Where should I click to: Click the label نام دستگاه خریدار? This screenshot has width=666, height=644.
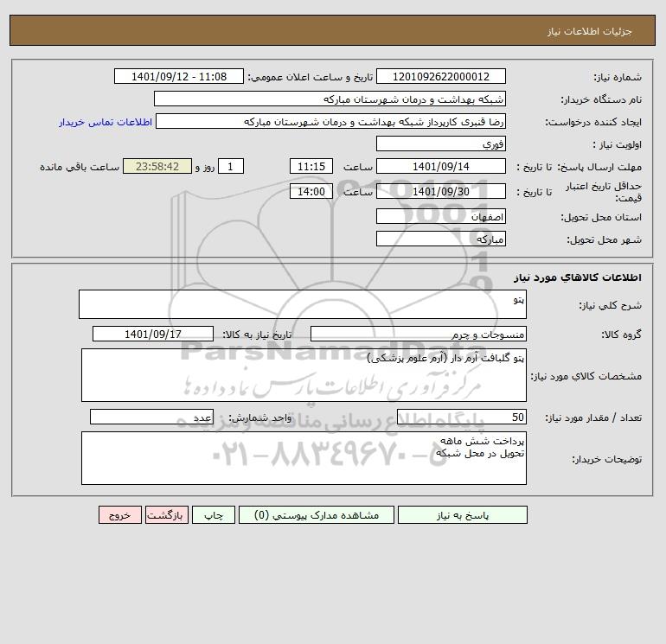tap(601, 99)
